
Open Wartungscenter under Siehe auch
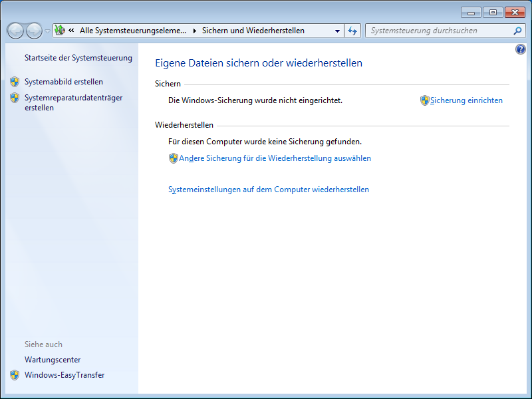point(53,360)
